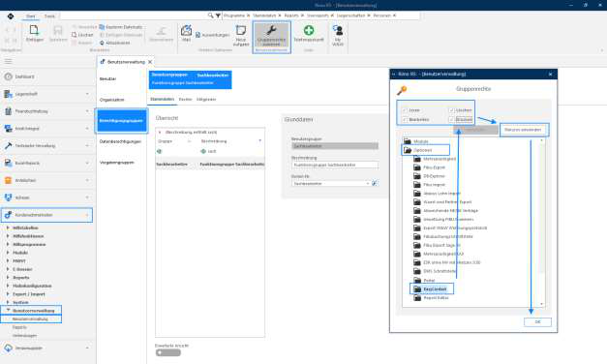Click the Module folder icon in dialog
Screen dimensions: 607x364
point(408,141)
